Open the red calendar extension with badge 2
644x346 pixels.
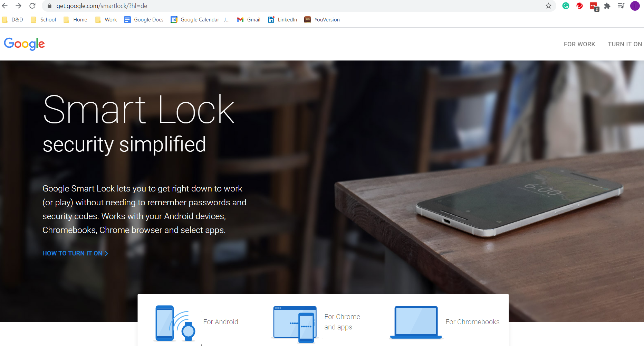[594, 7]
